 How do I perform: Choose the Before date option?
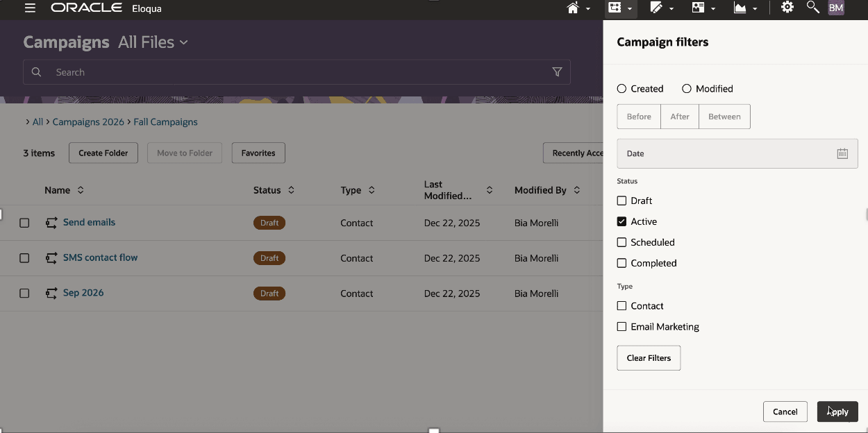point(639,117)
